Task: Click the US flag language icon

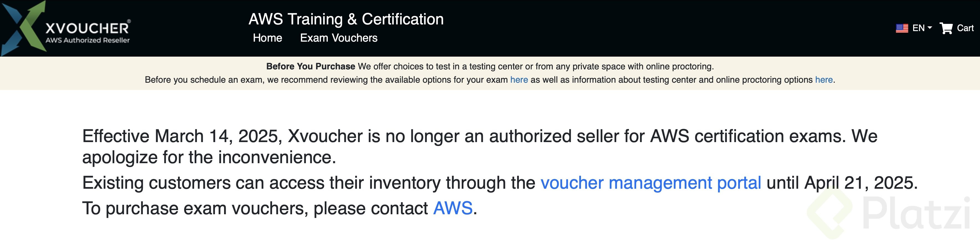Action: pos(902,28)
